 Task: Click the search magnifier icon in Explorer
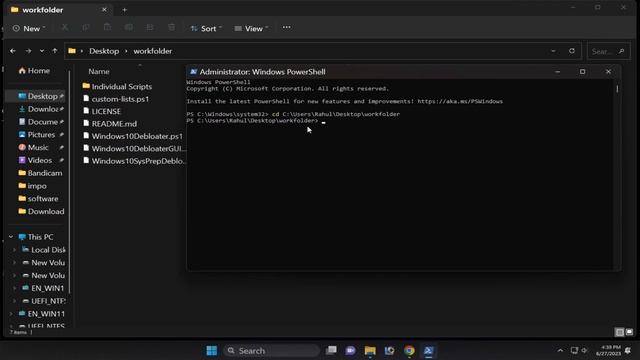tap(621, 51)
